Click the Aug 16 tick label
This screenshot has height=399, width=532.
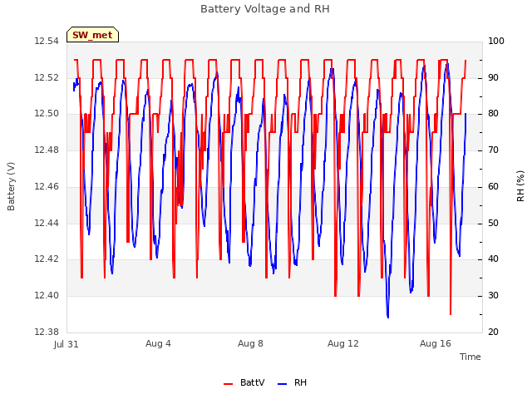tap(436, 343)
